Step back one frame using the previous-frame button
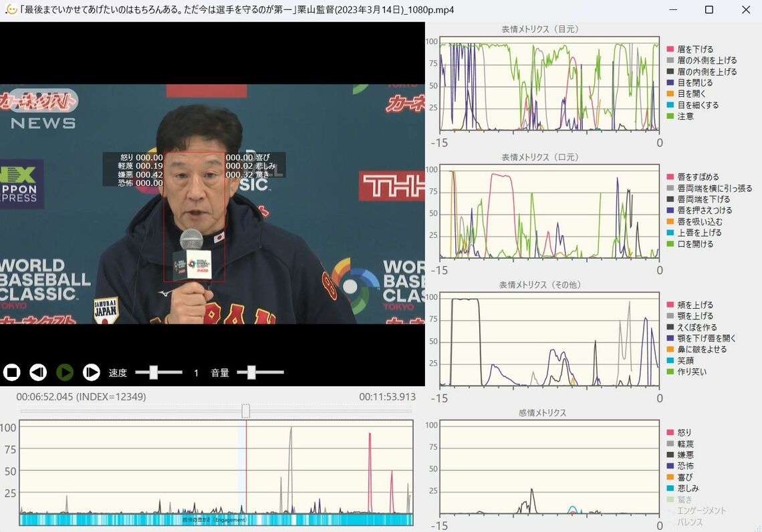 (38, 373)
